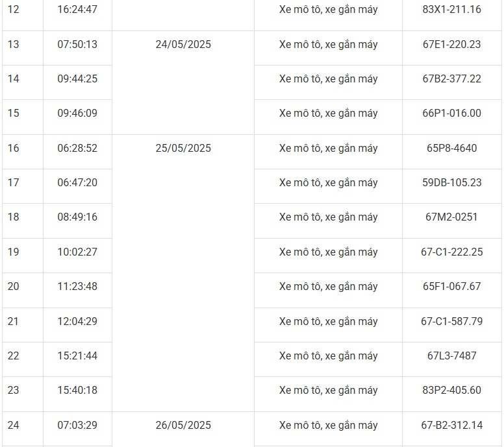504x447 pixels.
Task: Click license plate 65P8-4640
Action: point(451,148)
